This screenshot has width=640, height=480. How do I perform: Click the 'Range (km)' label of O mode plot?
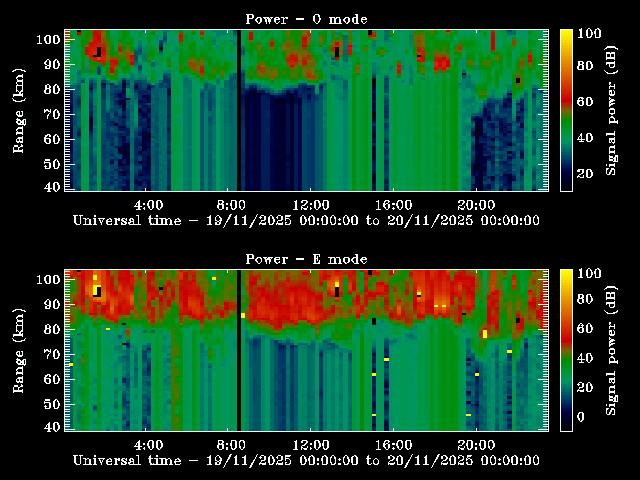click(x=19, y=109)
